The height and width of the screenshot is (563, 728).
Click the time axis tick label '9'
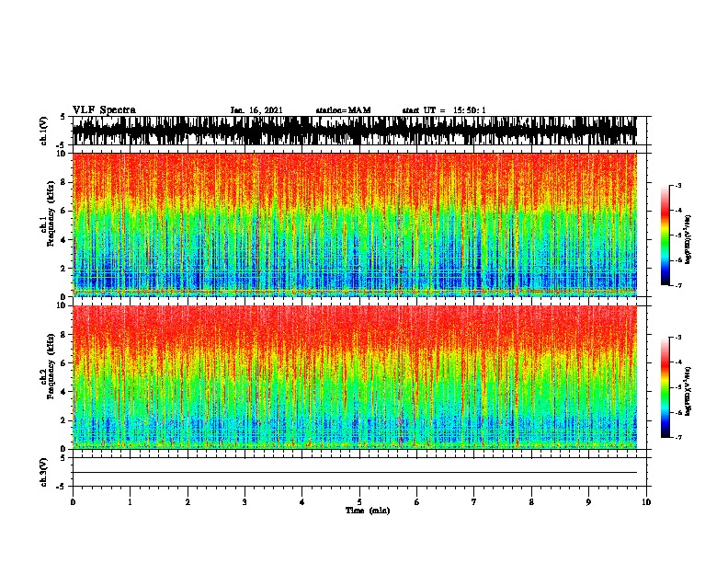588,502
